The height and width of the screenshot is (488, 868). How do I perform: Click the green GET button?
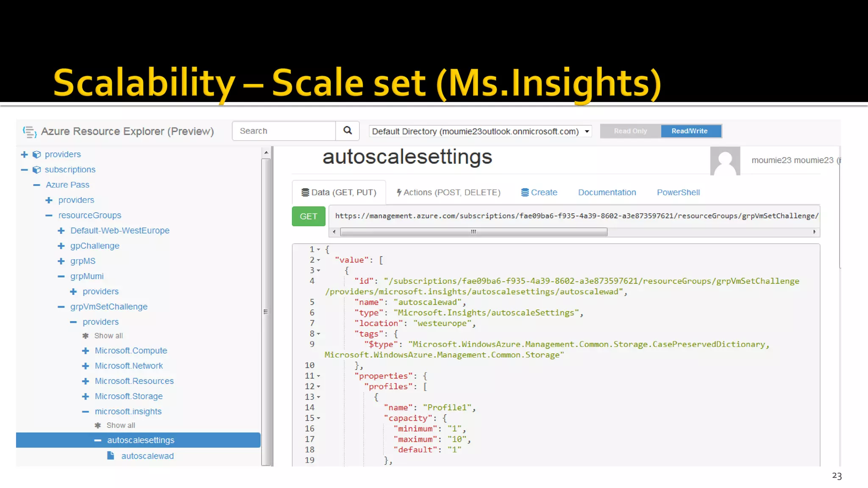pos(309,216)
